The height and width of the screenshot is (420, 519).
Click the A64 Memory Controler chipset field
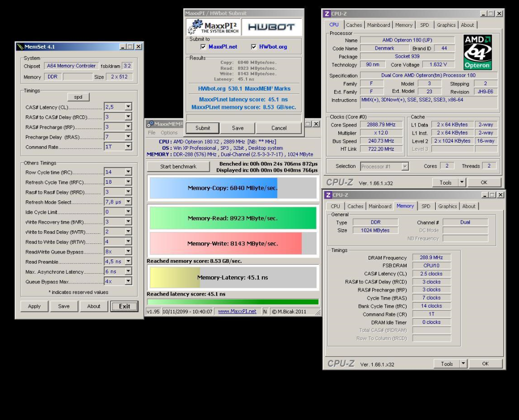(x=71, y=66)
